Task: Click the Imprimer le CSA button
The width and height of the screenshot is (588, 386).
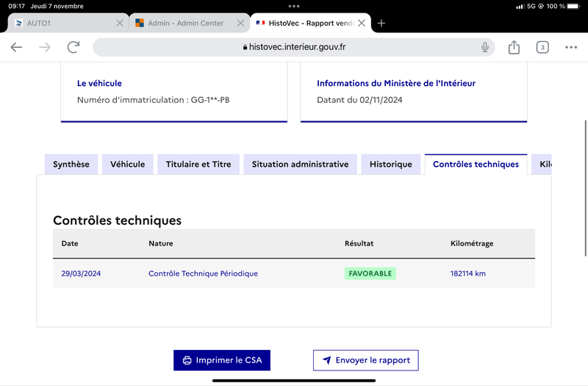Action: click(x=222, y=360)
